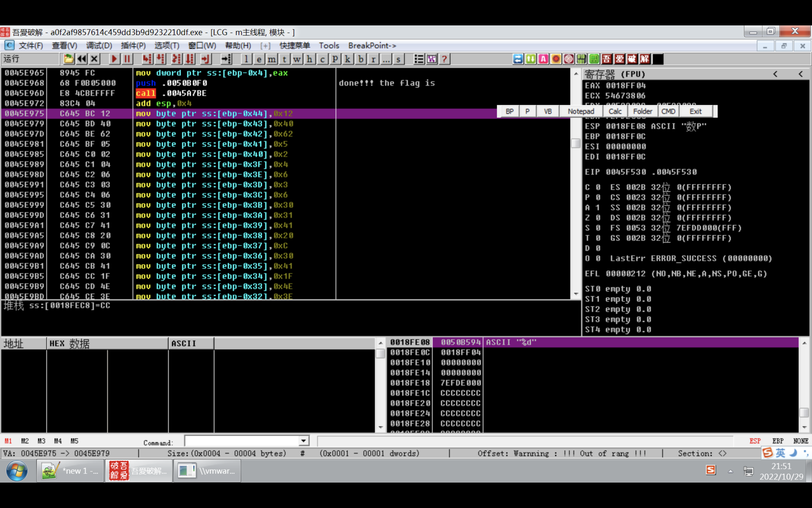Open CPU window with 'c' button
Image resolution: width=812 pixels, height=508 pixels.
(323, 59)
